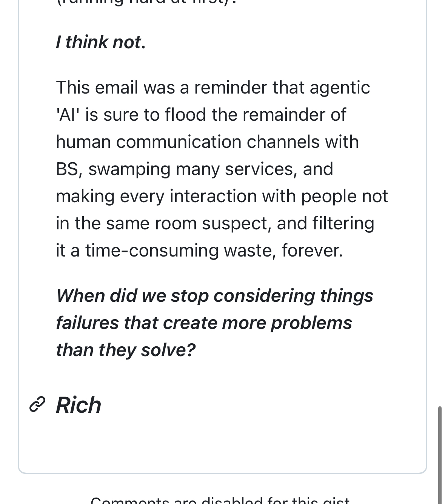Click the "BS," abbreviation in the paragraph
This screenshot has height=504, width=445.
click(x=69, y=169)
